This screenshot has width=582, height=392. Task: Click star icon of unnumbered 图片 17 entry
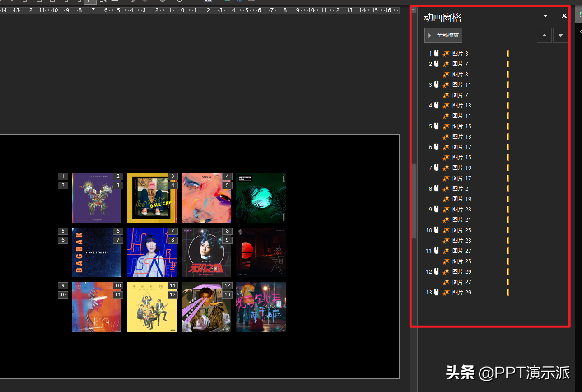446,178
